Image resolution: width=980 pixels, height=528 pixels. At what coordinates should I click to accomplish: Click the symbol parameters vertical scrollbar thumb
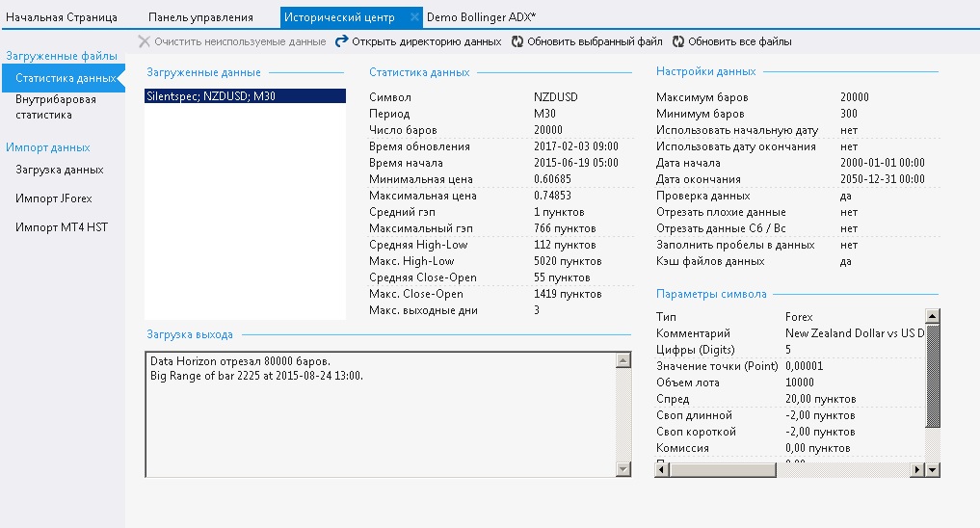coord(932,376)
